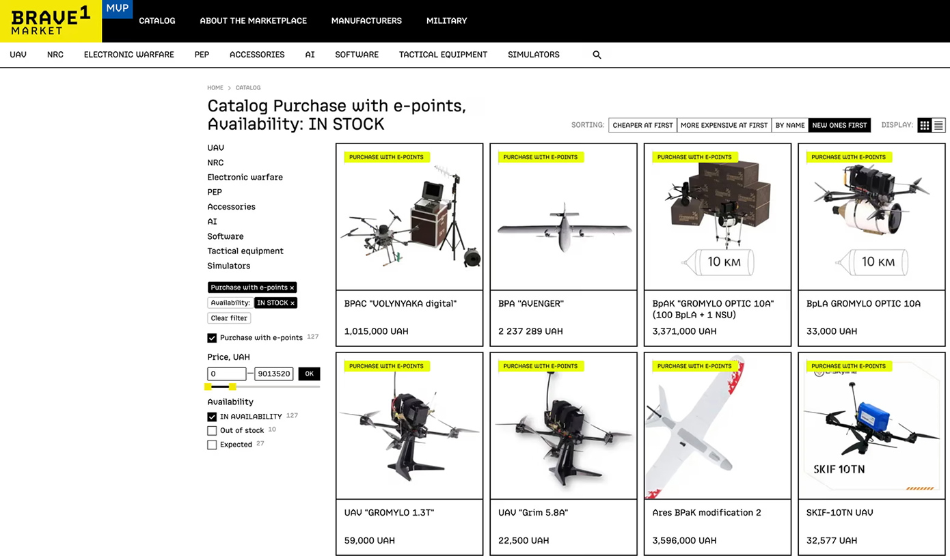
Task: Select Tactical equipment in sidebar categories
Action: [245, 251]
